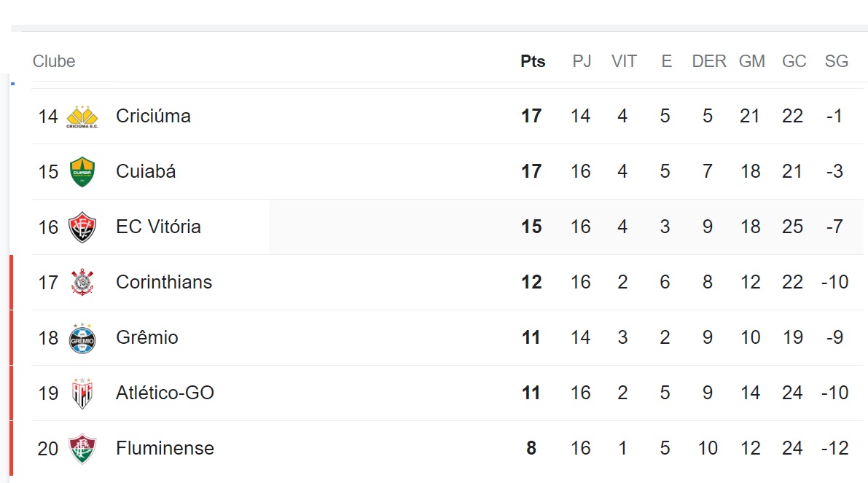Open the Corinthians team link
The width and height of the screenshot is (868, 483).
coord(164,282)
